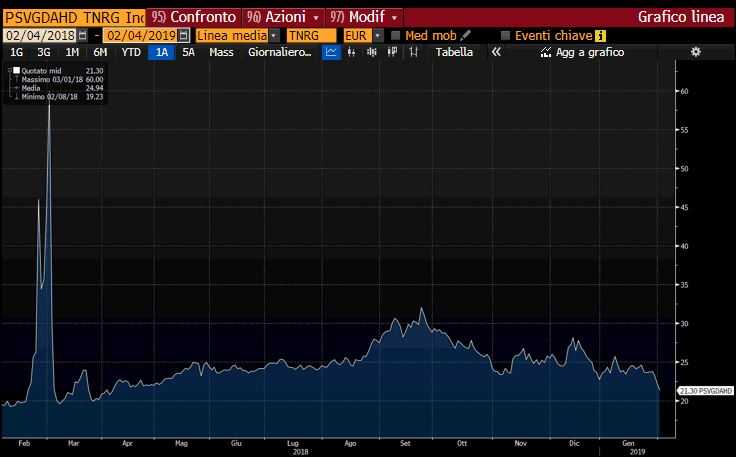Collapse the legend box expander

[x=9, y=70]
